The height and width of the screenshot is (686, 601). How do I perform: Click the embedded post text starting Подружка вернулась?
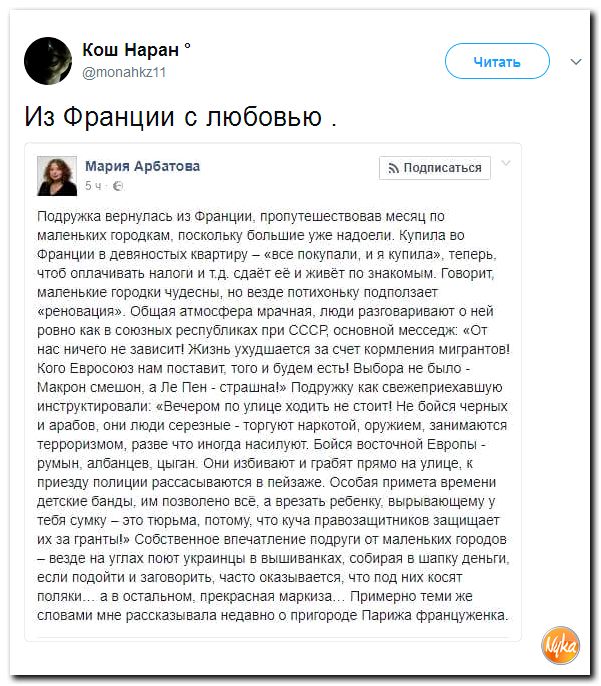pyautogui.click(x=273, y=416)
